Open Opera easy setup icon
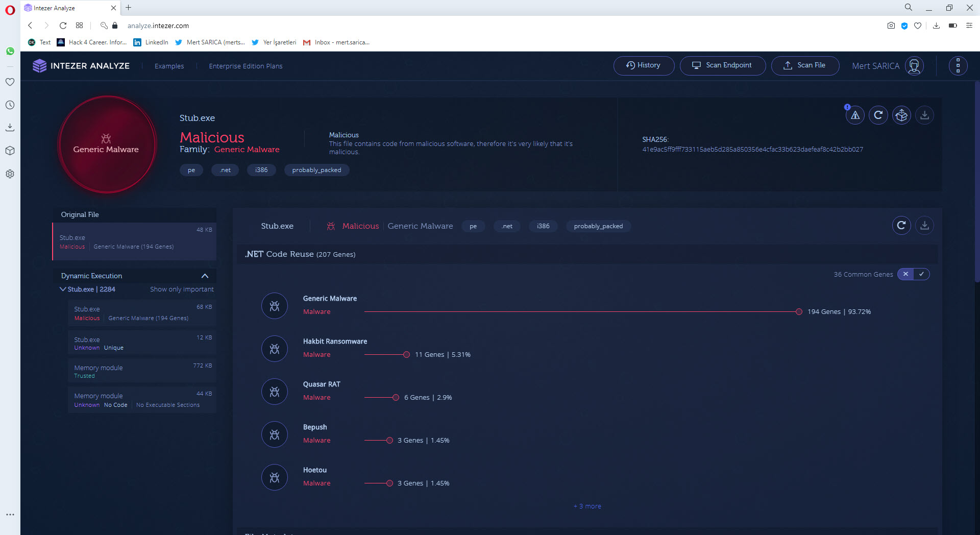The height and width of the screenshot is (535, 980). (969, 26)
